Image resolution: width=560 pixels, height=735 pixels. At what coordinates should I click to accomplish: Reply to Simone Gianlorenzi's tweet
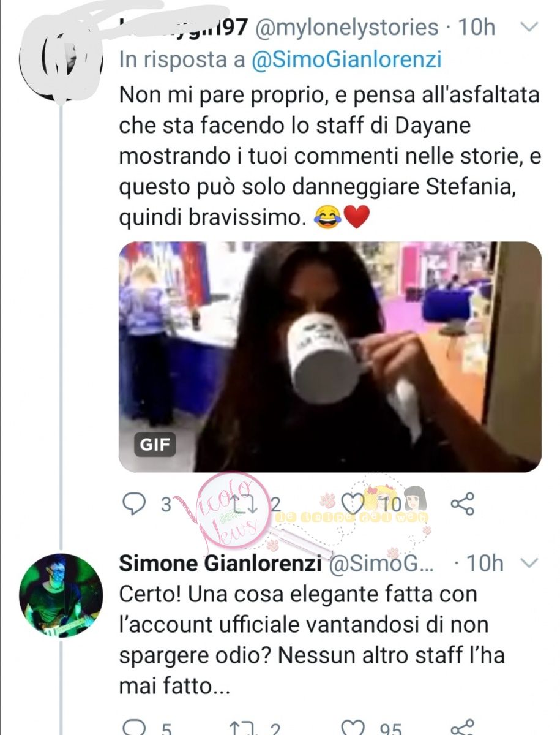(x=133, y=728)
